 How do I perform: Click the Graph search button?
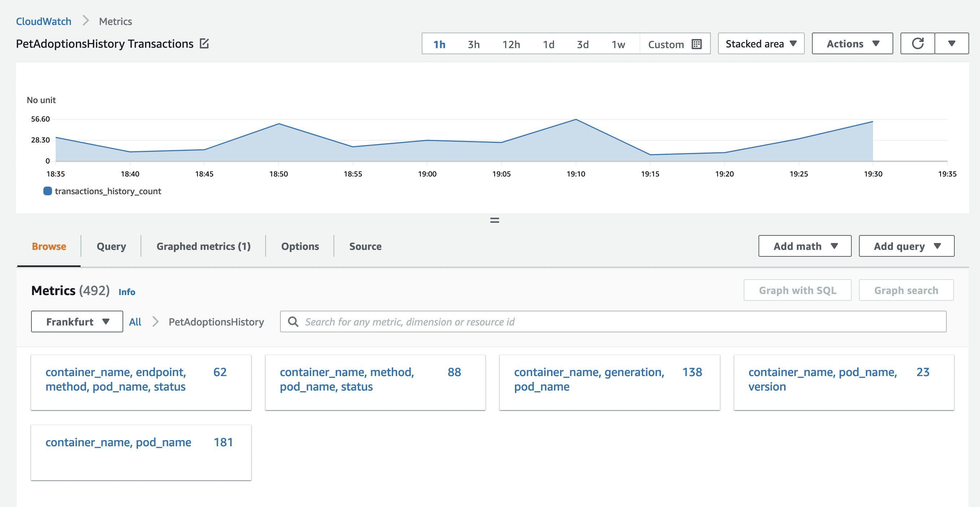[x=906, y=290]
